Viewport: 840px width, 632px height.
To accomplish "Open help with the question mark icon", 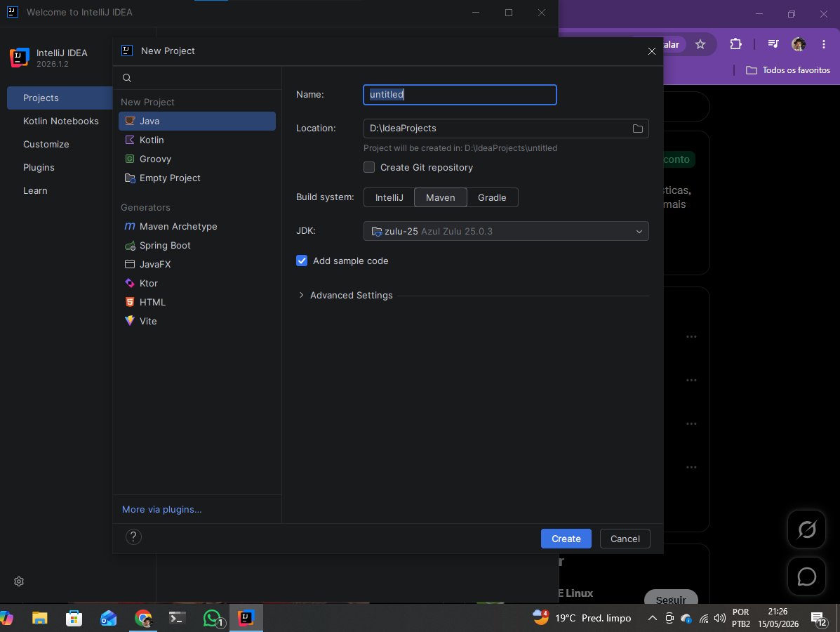I will click(x=133, y=536).
